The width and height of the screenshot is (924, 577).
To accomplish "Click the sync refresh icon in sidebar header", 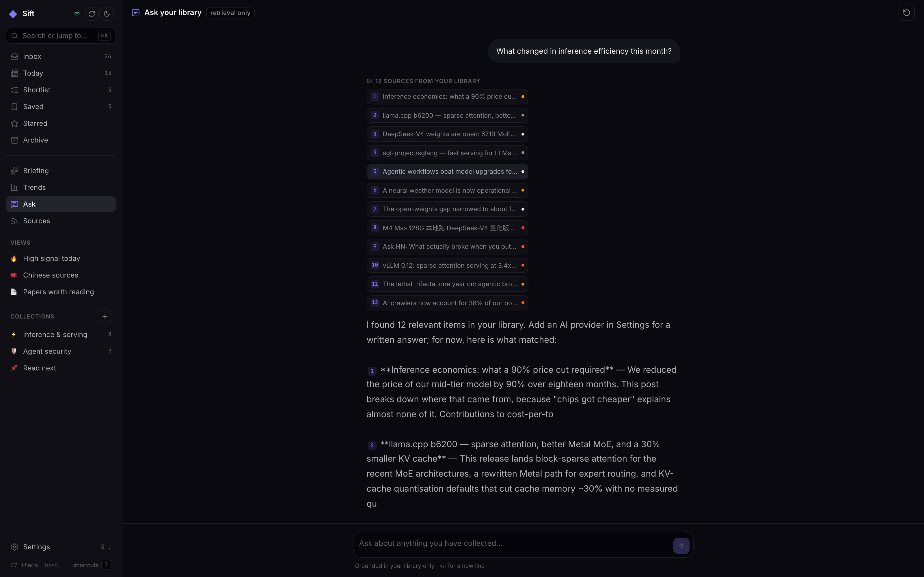I will 92,14.
